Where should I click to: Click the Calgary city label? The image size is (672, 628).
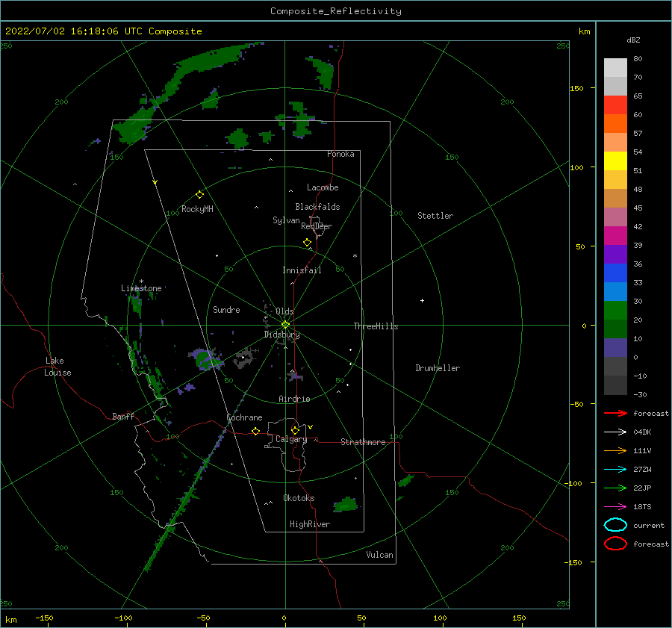(x=291, y=439)
